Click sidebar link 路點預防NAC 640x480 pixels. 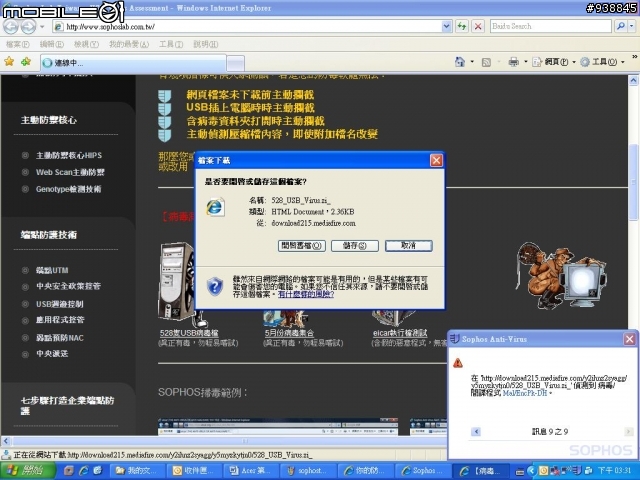60,338
